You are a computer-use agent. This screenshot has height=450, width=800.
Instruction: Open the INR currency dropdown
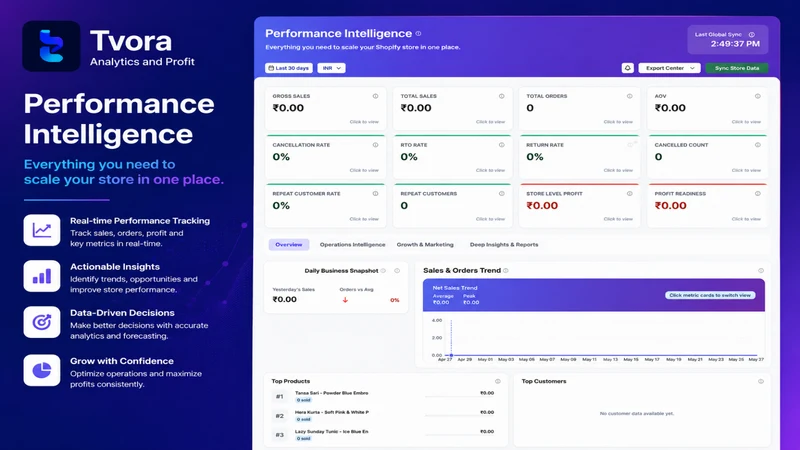pos(331,68)
